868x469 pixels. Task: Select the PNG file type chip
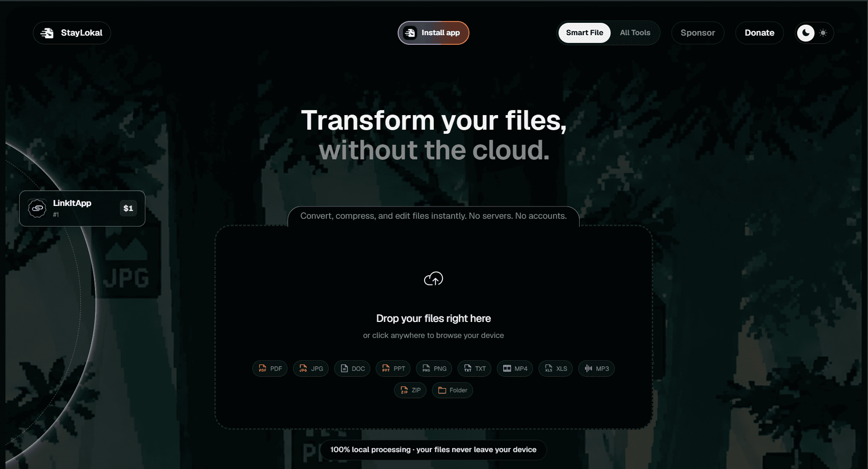[x=434, y=369]
